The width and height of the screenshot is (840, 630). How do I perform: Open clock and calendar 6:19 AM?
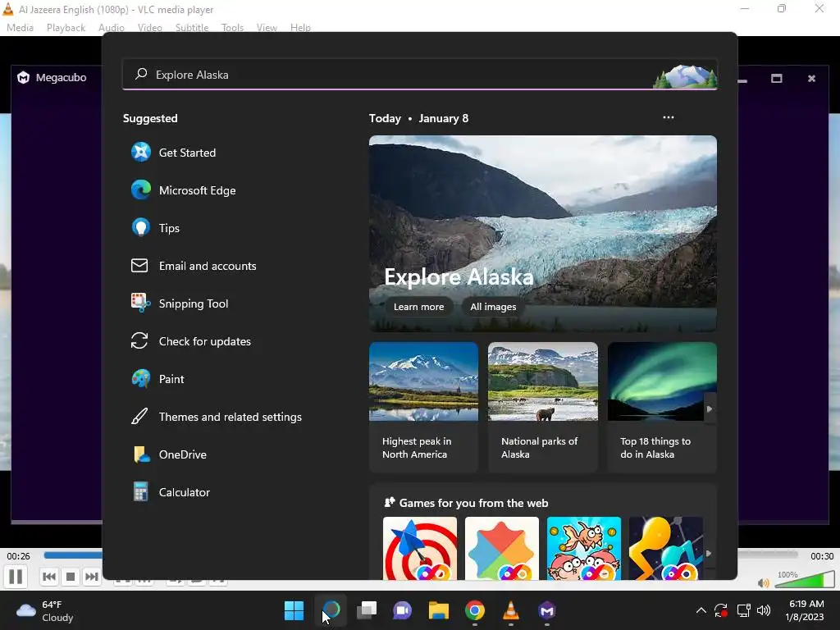pyautogui.click(x=806, y=610)
